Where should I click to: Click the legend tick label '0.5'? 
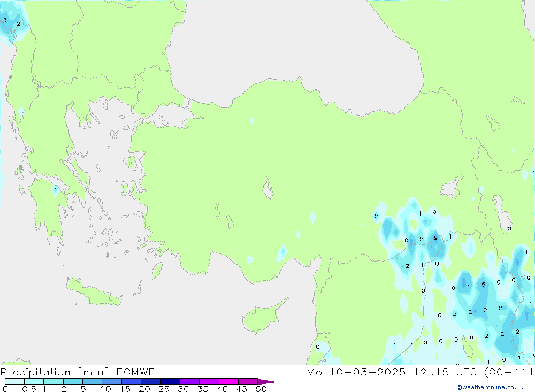click(29, 389)
